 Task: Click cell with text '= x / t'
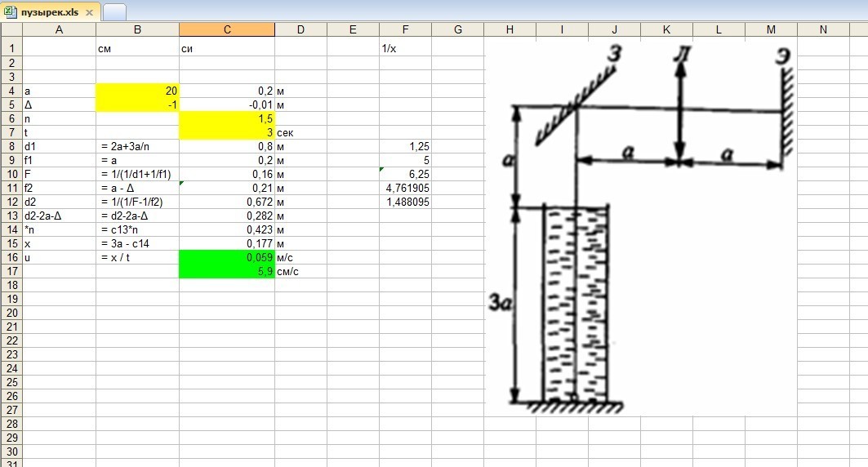click(x=137, y=257)
